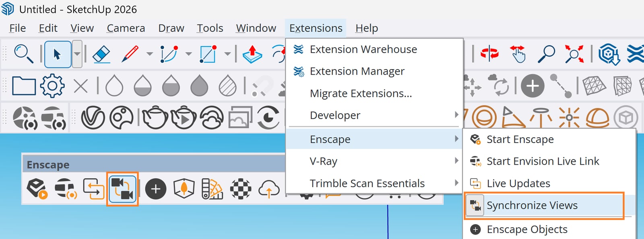
Task: Open the V-Ray asset palette icon
Action: 121,118
